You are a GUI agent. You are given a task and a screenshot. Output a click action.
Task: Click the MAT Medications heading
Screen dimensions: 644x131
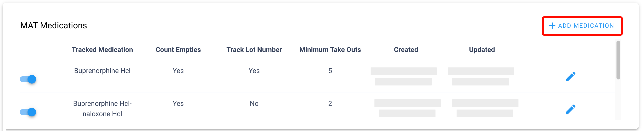[x=54, y=26]
